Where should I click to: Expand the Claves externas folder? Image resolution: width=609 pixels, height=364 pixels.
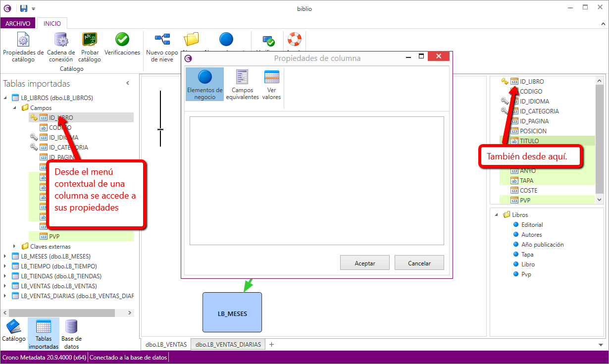(x=15, y=247)
